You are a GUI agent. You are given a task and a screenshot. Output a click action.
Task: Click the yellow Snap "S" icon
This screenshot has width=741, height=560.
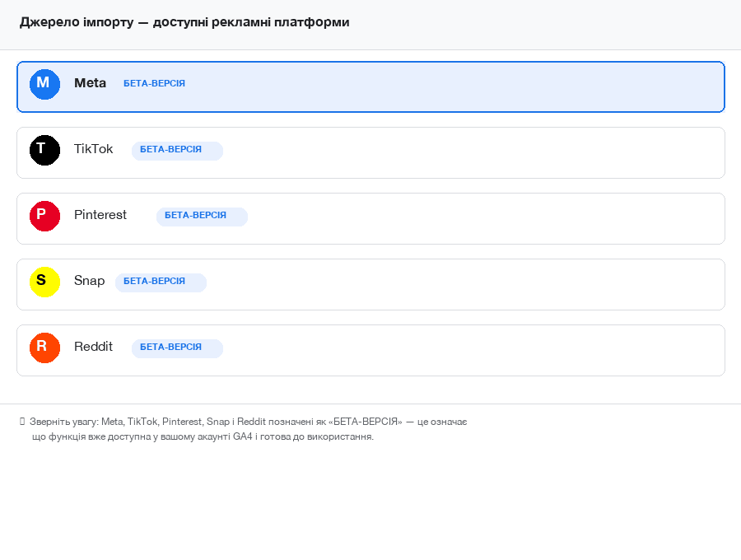45,282
